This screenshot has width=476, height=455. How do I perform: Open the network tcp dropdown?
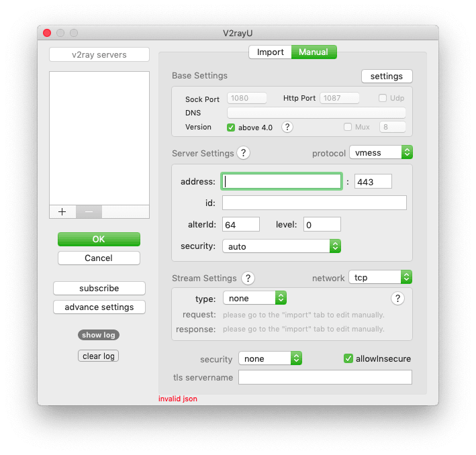381,277
